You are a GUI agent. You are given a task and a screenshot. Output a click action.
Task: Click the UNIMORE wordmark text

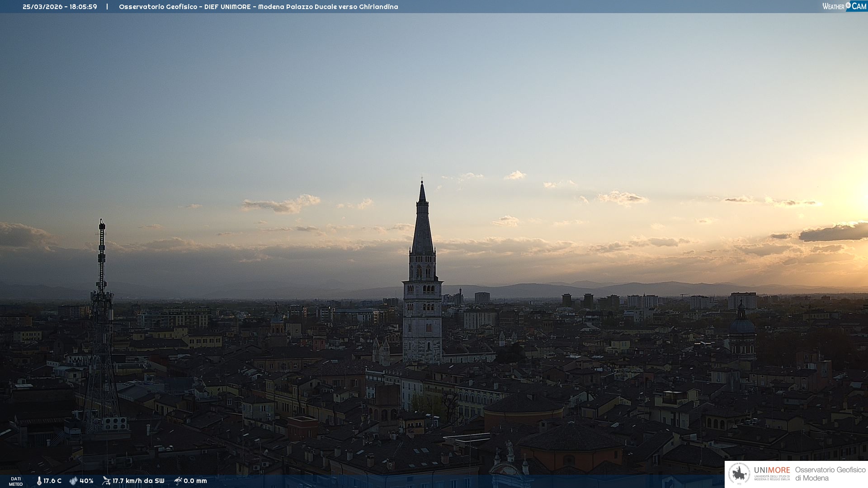click(772, 470)
